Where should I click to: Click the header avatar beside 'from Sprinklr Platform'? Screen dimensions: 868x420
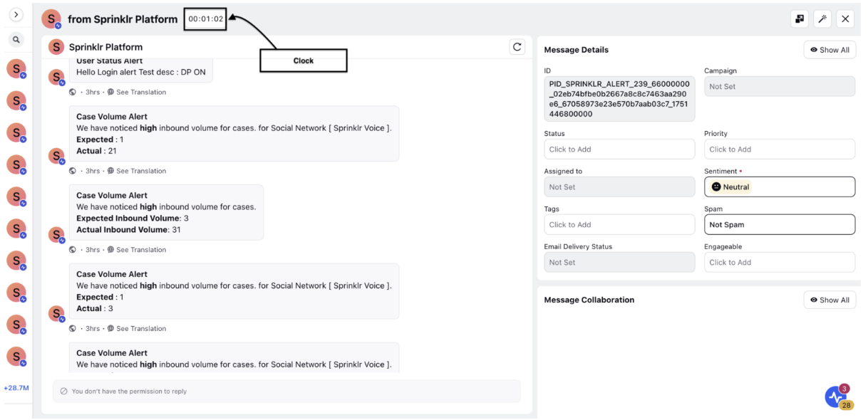(x=51, y=20)
